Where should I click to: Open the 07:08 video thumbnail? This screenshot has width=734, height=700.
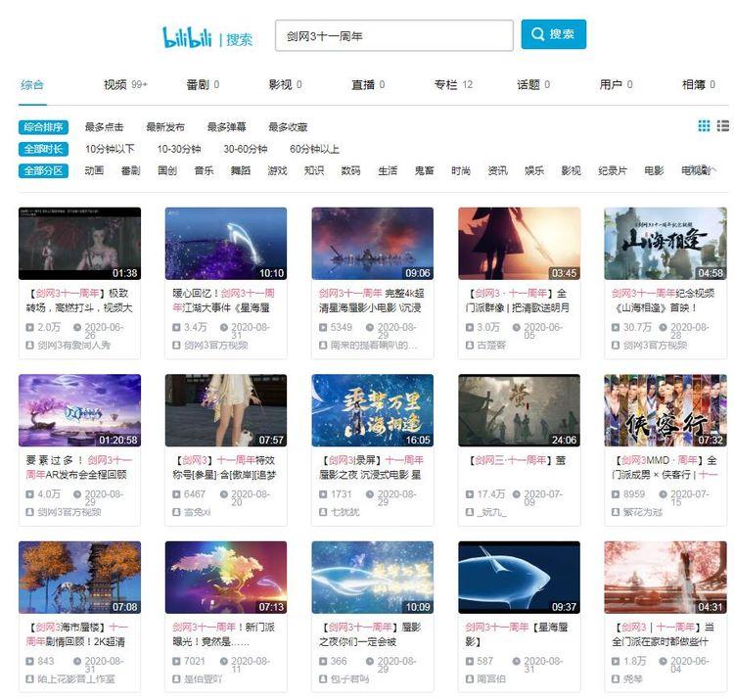[79, 578]
